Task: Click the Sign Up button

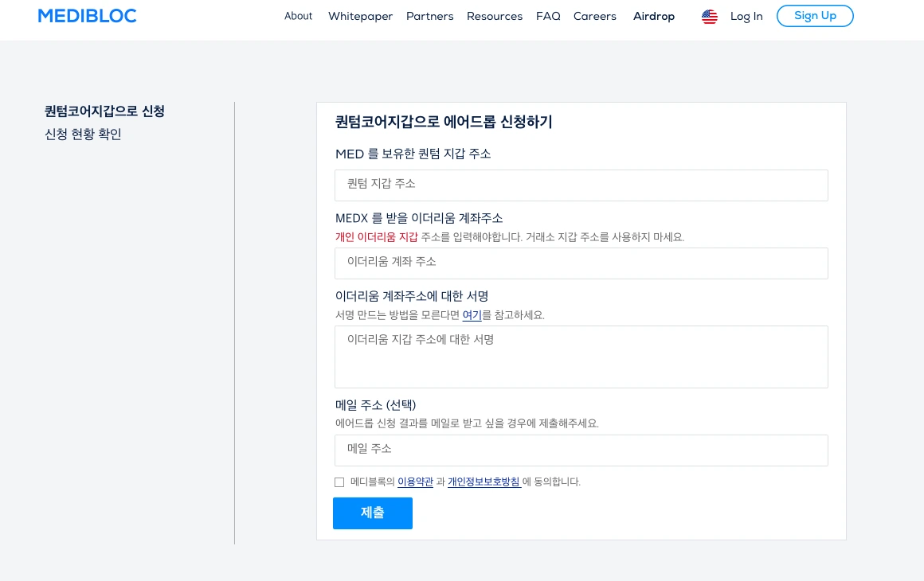Action: tap(815, 16)
